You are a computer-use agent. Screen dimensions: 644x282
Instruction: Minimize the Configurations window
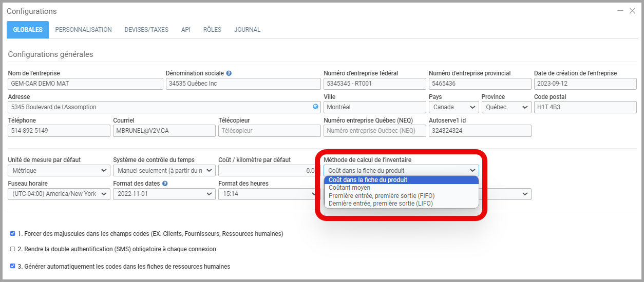[620, 11]
